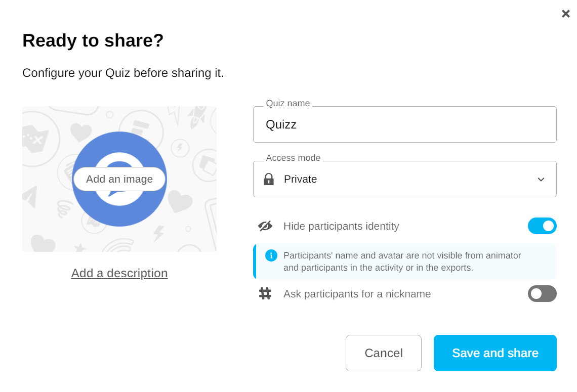Screen dimensions: 577x392
Task: Click the hash icon beside nickname option
Action: [x=265, y=294]
